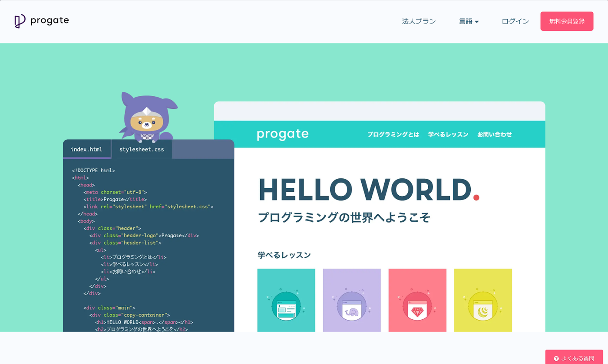
Task: Click the ninja dog mascot character
Action: click(148, 117)
